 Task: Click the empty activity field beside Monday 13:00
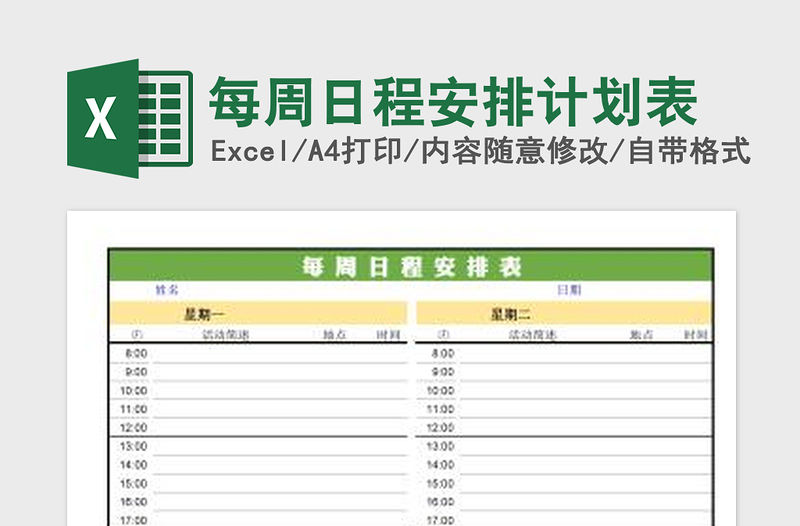point(280,446)
